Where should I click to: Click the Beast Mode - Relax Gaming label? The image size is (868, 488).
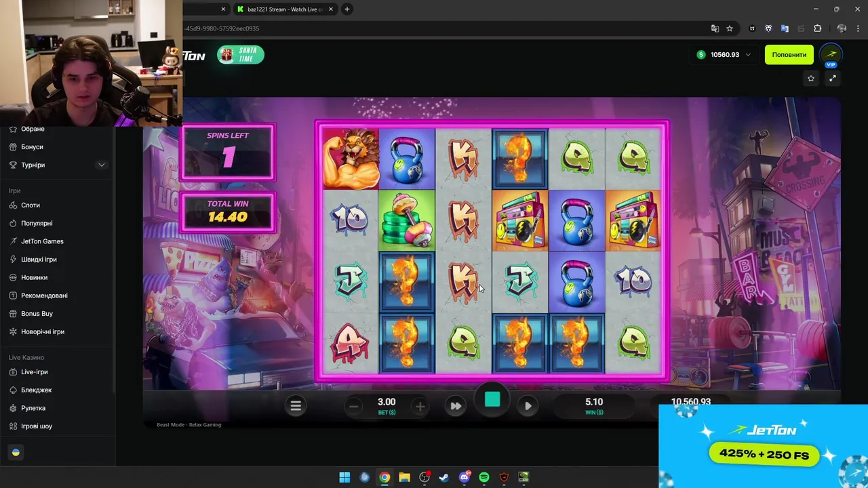pyautogui.click(x=189, y=425)
